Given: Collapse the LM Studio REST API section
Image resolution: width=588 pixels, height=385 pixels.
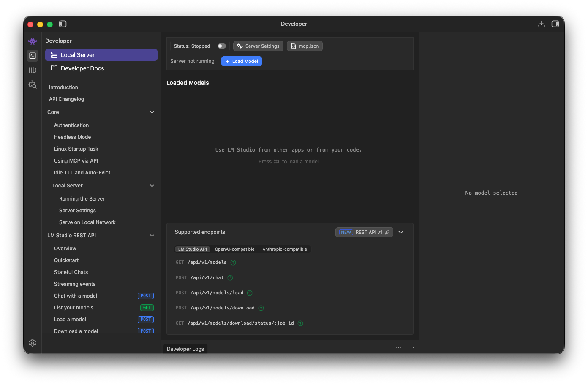Looking at the screenshot, I should [152, 235].
